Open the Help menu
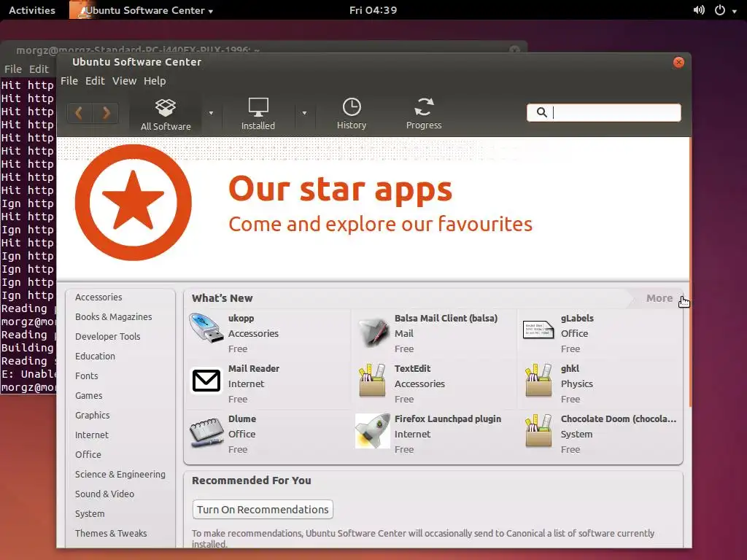This screenshot has height=560, width=747. pyautogui.click(x=155, y=81)
